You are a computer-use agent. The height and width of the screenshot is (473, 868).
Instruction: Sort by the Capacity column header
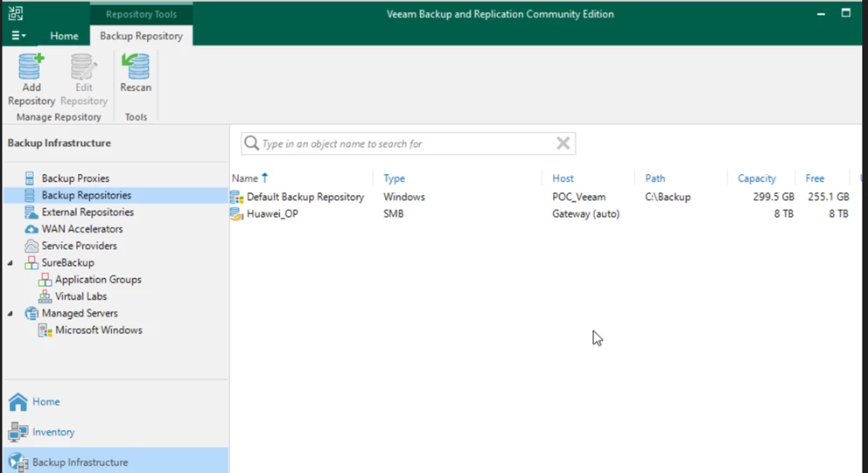tap(757, 178)
